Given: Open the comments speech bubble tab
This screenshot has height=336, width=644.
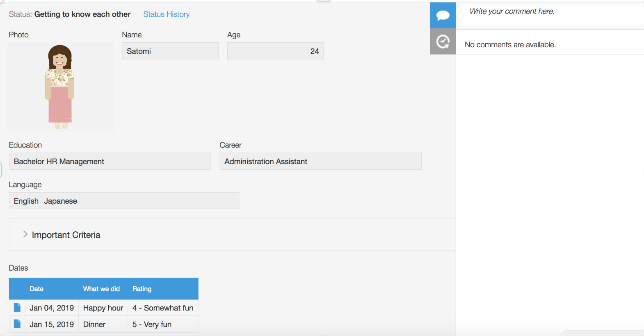Looking at the screenshot, I should click(443, 16).
